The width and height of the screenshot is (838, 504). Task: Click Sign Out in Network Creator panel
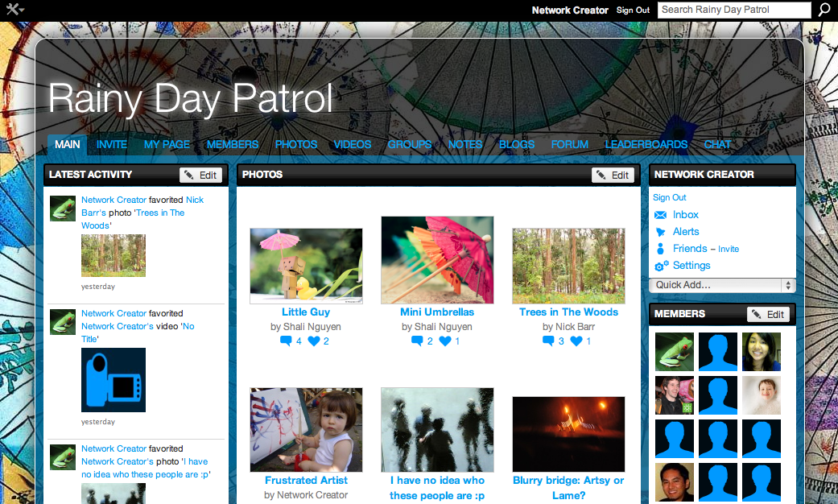tap(669, 198)
